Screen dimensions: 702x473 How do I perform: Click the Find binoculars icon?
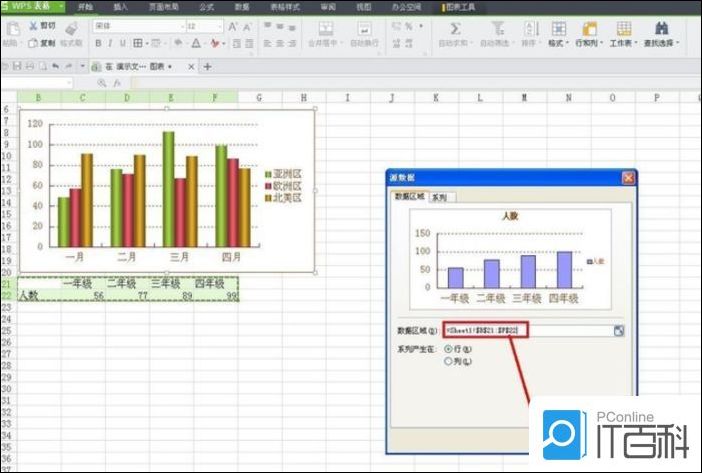pos(662,29)
